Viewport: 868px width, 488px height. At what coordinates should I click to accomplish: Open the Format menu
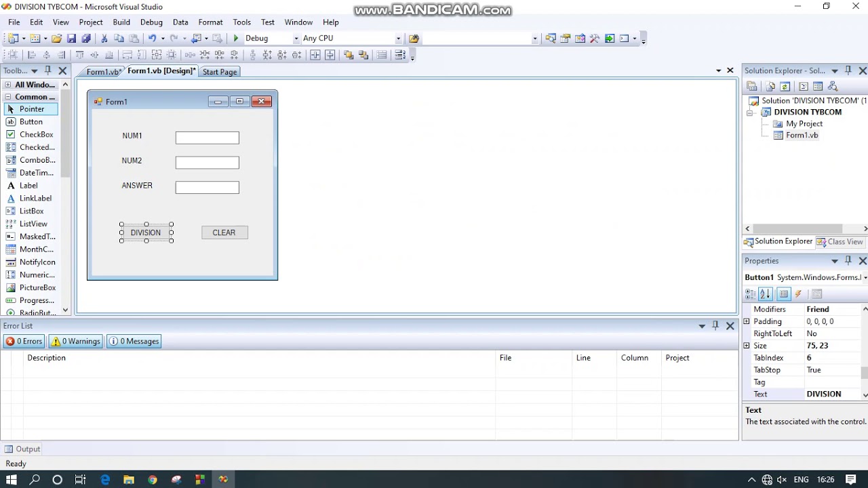pos(210,22)
